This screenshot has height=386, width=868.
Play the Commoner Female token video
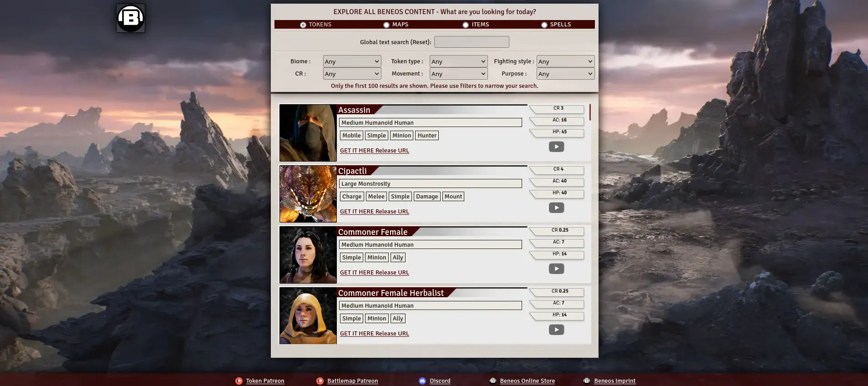tap(556, 269)
